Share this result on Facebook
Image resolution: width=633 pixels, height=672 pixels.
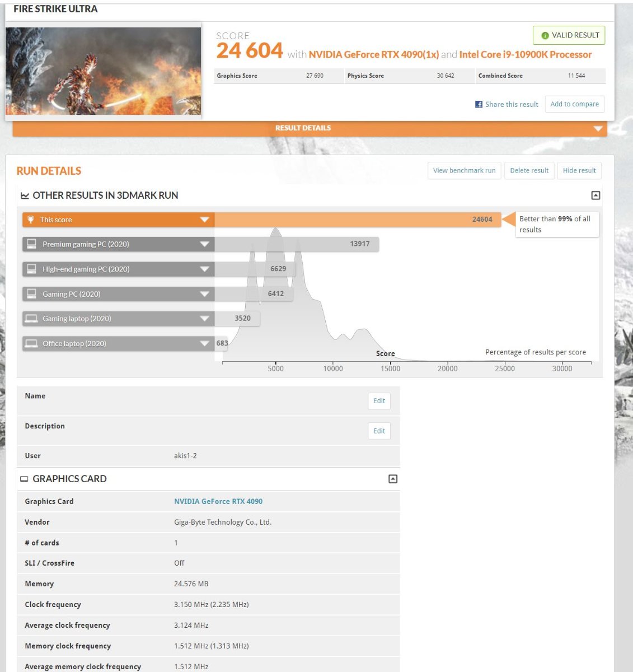507,104
